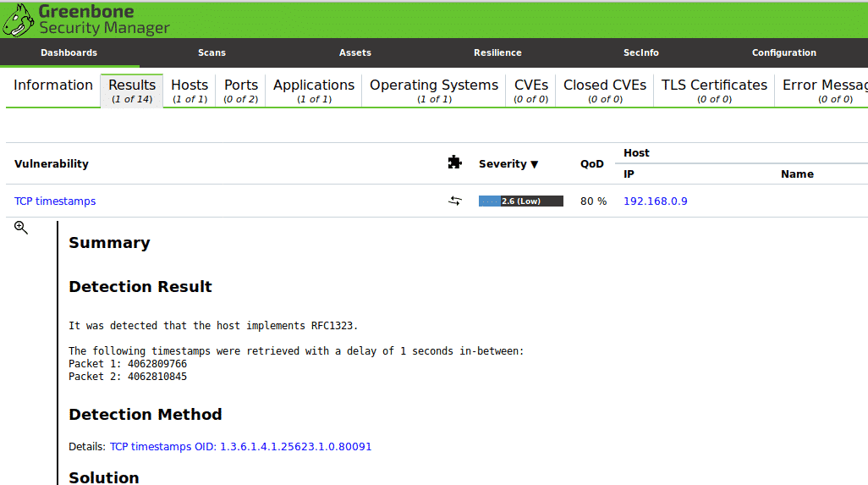This screenshot has width=868, height=485.
Task: Open the SecInfo menu
Action: tap(640, 52)
